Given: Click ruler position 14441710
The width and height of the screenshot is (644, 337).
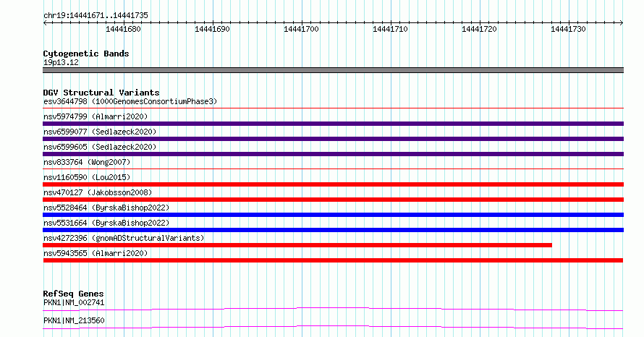Looking at the screenshot, I should click(390, 29).
